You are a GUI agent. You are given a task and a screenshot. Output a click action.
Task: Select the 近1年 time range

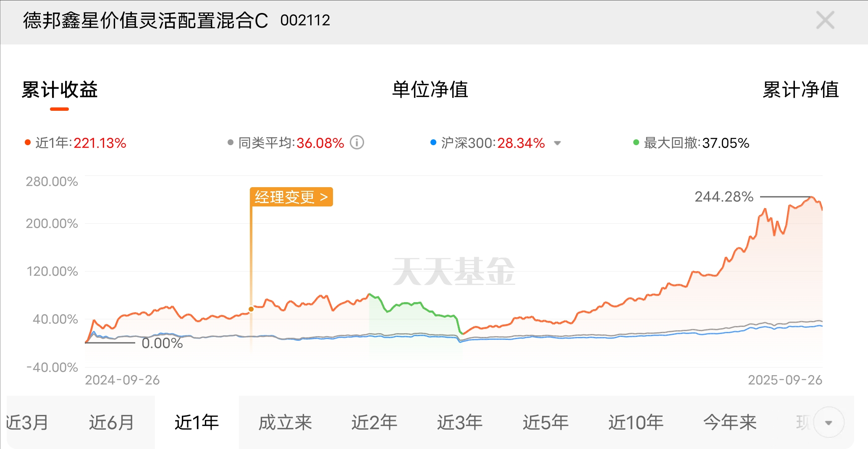tap(197, 422)
